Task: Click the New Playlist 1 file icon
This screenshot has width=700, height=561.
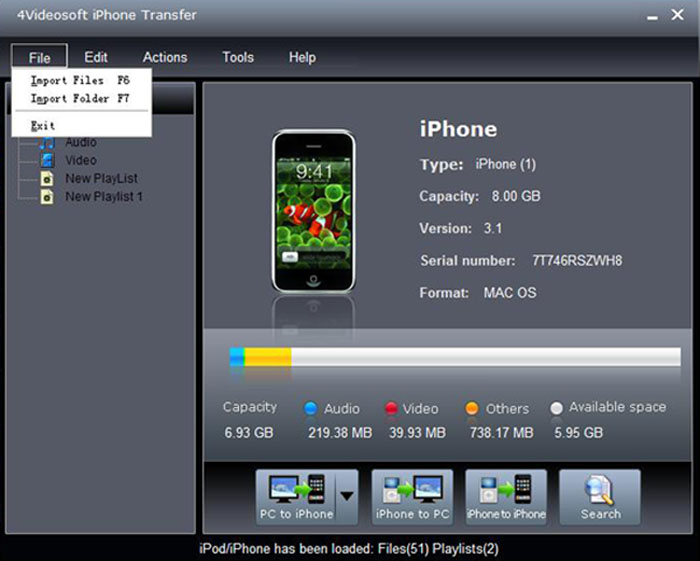Action: click(x=47, y=196)
